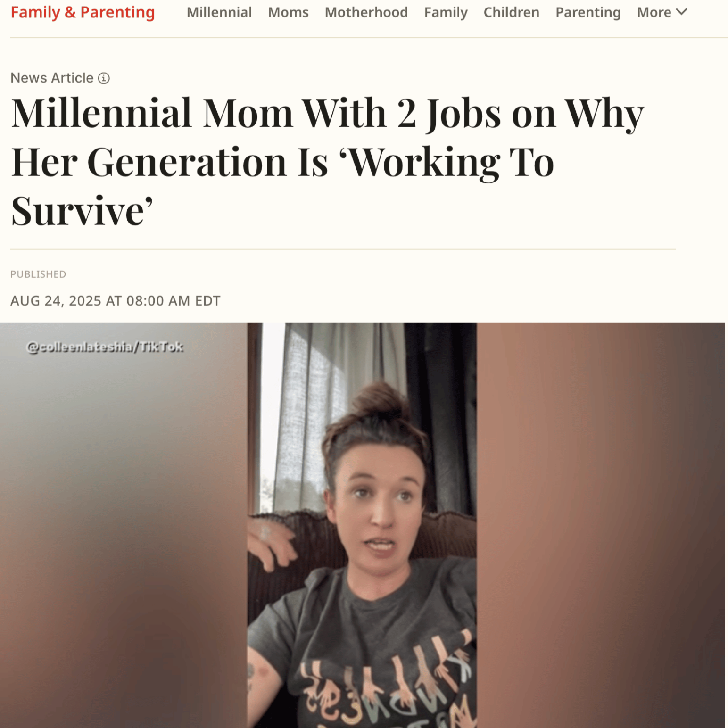The height and width of the screenshot is (728, 728).
Task: Open the More navigation menu
Action: (x=662, y=12)
